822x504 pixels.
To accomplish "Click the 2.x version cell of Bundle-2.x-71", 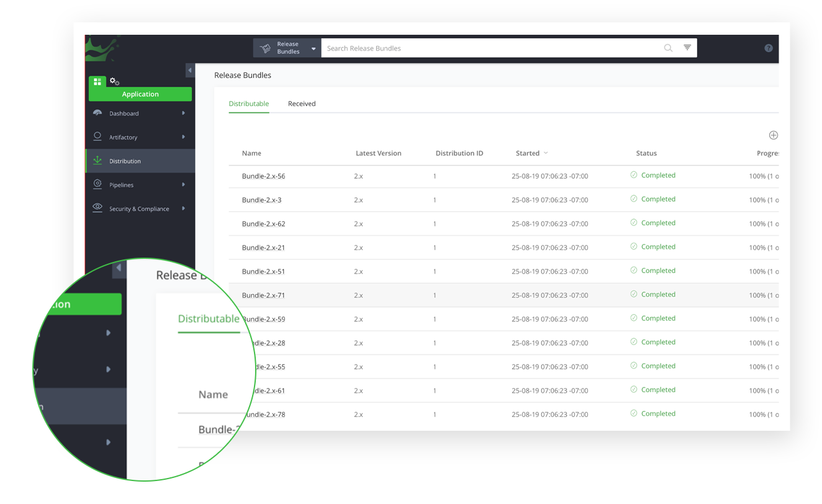I will click(359, 295).
